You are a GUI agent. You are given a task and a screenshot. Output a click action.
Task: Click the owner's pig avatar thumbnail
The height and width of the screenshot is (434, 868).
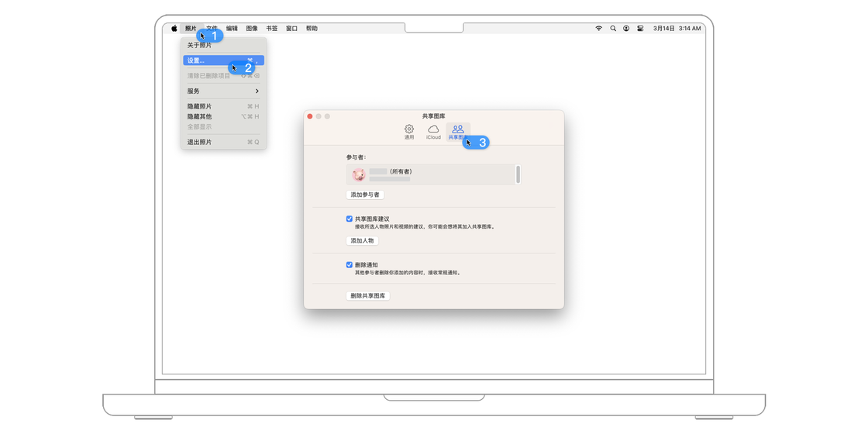pos(359,175)
